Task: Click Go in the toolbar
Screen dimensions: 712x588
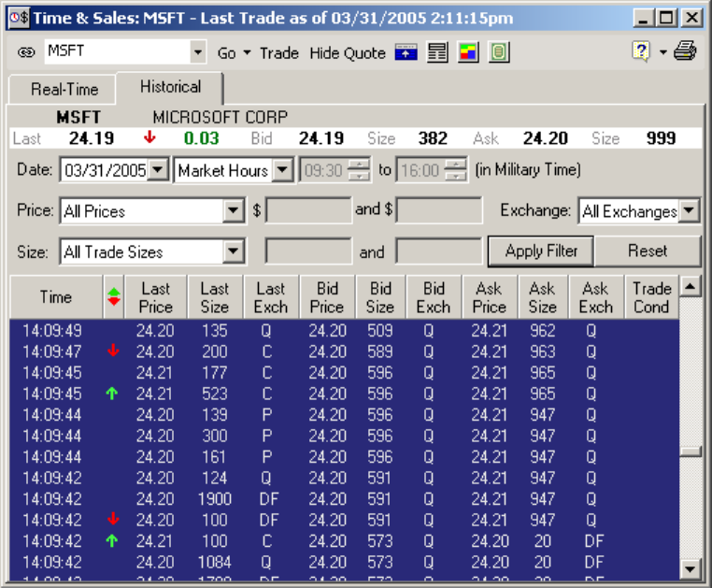Action: [x=226, y=53]
